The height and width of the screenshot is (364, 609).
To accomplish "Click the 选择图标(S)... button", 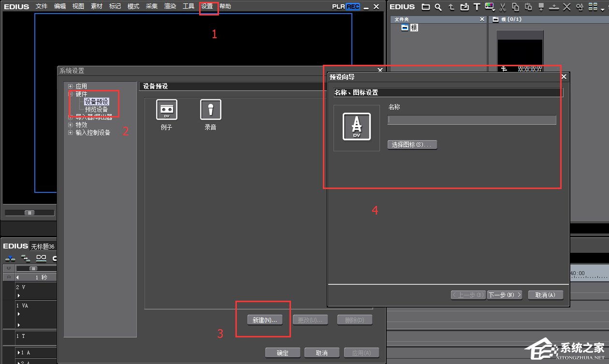I will [412, 145].
